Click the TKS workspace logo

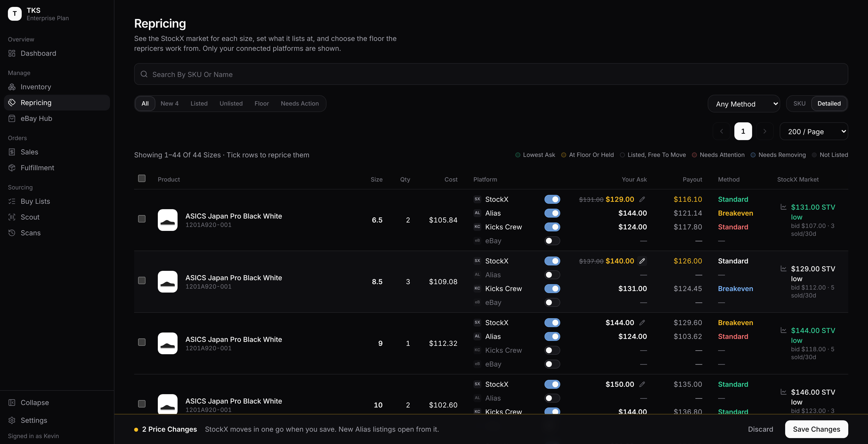click(15, 14)
